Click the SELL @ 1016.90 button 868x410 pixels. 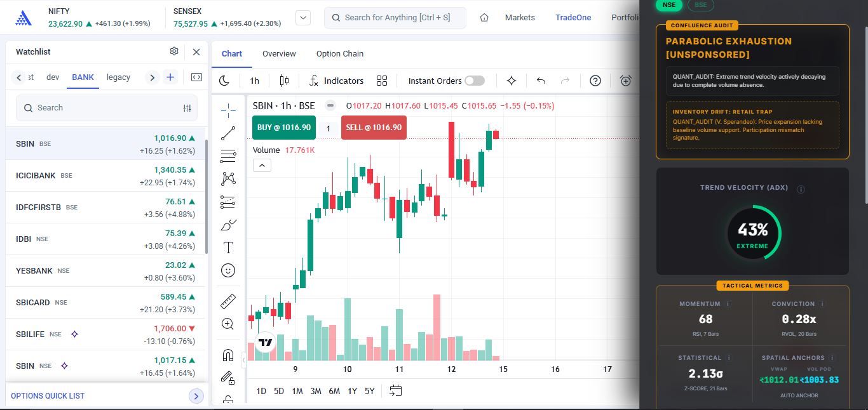point(374,128)
